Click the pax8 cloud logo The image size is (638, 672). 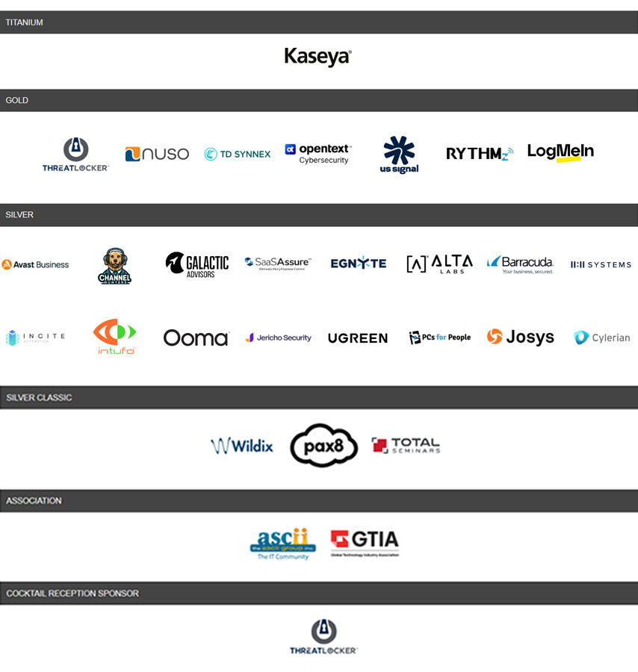pos(323,445)
